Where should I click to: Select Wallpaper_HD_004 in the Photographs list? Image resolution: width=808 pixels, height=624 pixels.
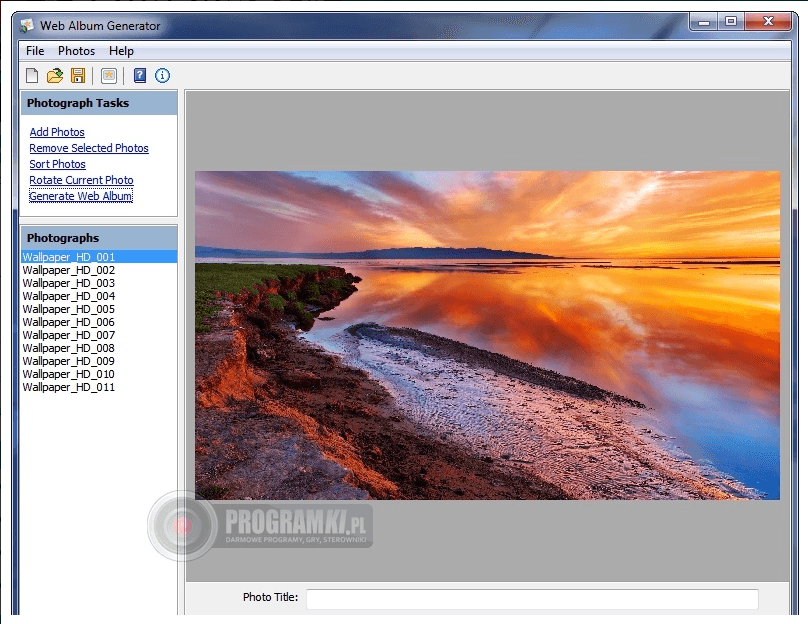pyautogui.click(x=98, y=296)
